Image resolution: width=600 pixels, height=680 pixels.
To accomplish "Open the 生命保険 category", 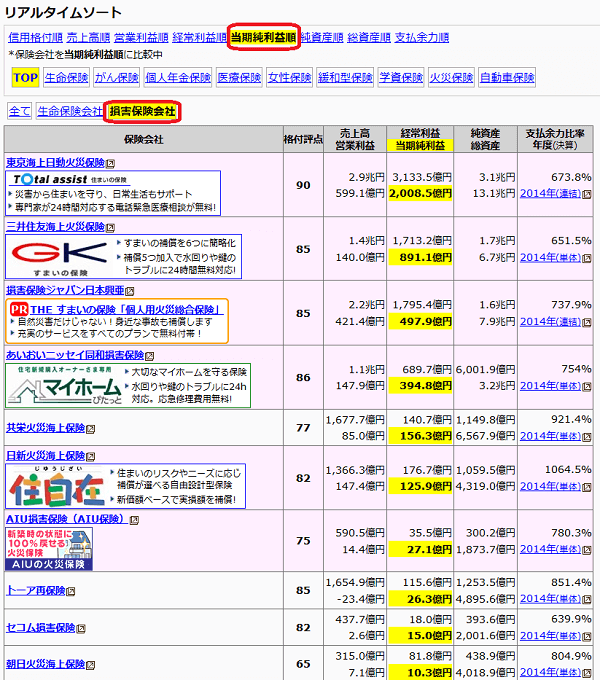I will [x=66, y=78].
